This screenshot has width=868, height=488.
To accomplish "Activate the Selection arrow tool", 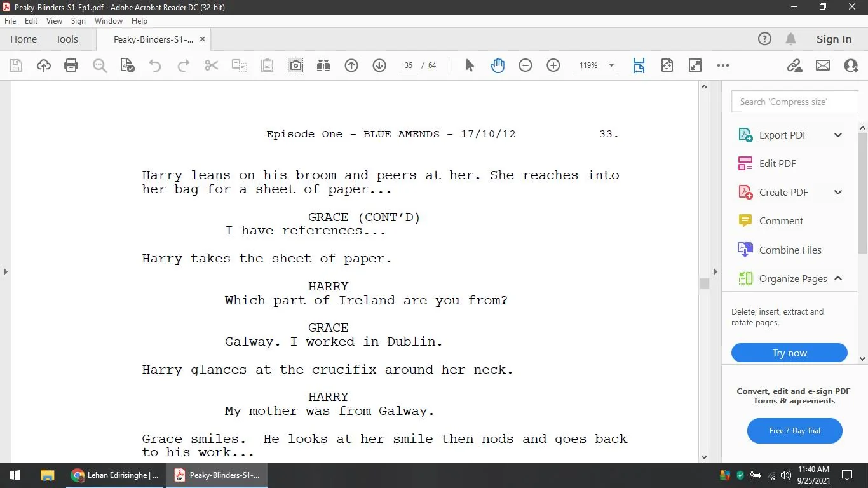I will [x=470, y=65].
